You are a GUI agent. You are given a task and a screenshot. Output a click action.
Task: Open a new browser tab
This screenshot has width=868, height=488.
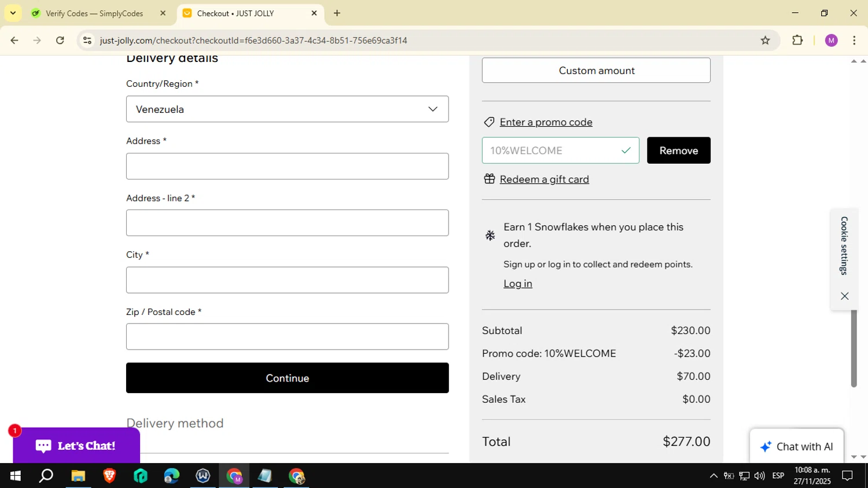(337, 13)
